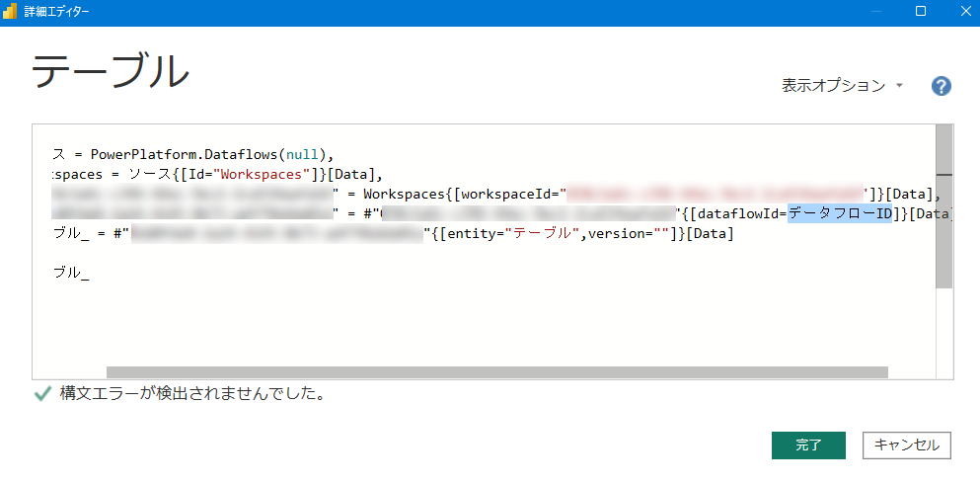Viewport: 980px width, 485px height.
Task: Open the 表示オプション dropdown
Action: (x=843, y=86)
